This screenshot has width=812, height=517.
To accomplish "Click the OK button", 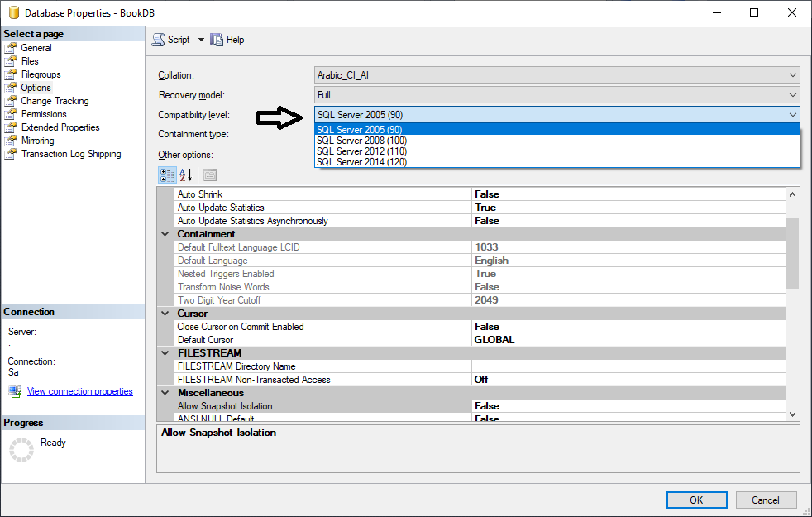I will click(x=696, y=500).
